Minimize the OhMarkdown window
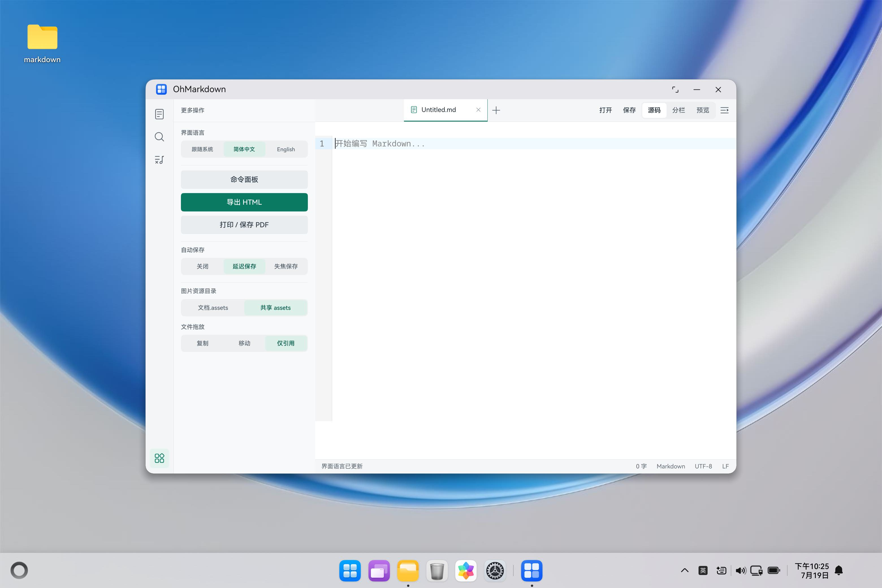The width and height of the screenshot is (882, 588). [697, 90]
